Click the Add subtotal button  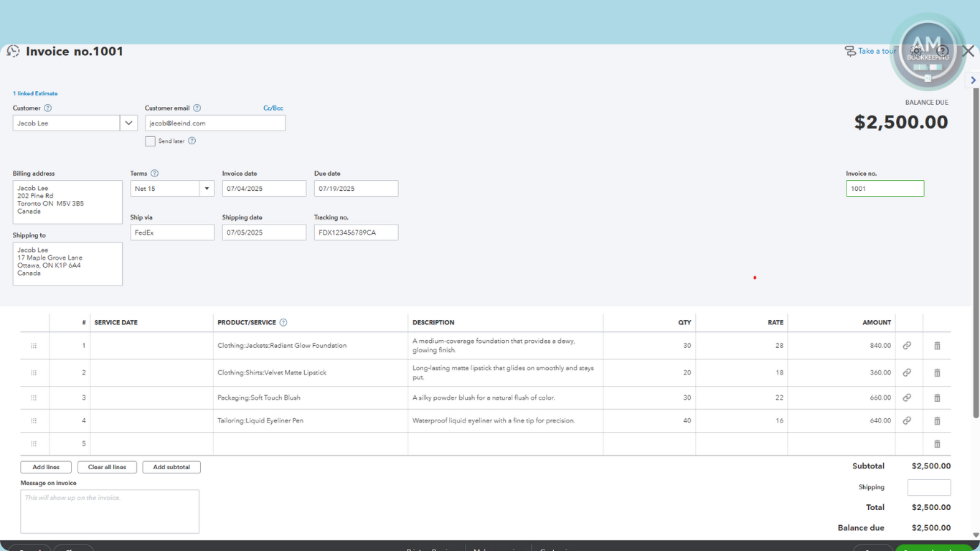pos(171,467)
